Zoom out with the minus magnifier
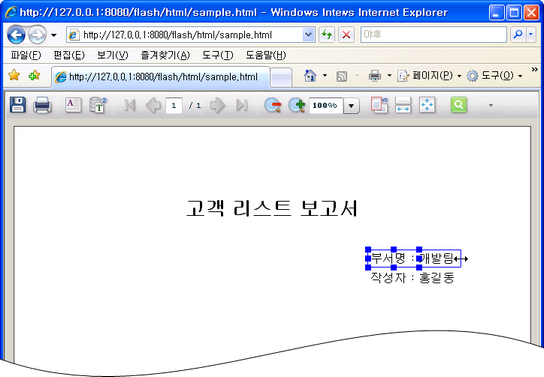This screenshot has width=544, height=377. (x=272, y=105)
